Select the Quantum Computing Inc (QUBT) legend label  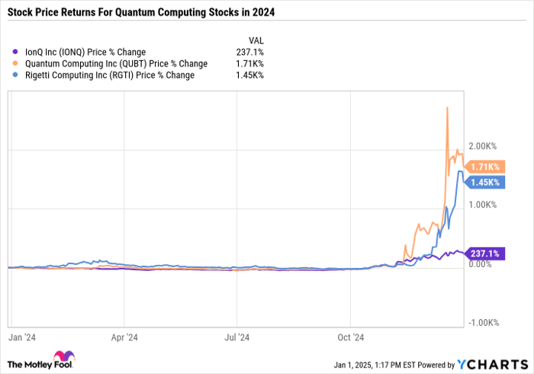coord(116,64)
